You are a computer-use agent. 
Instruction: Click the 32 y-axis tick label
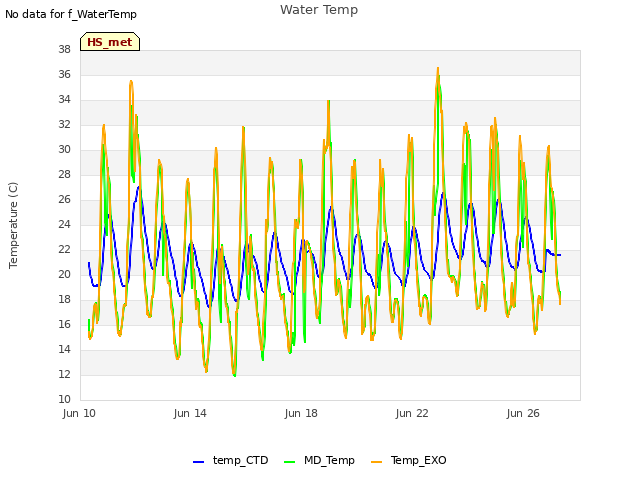tap(64, 124)
